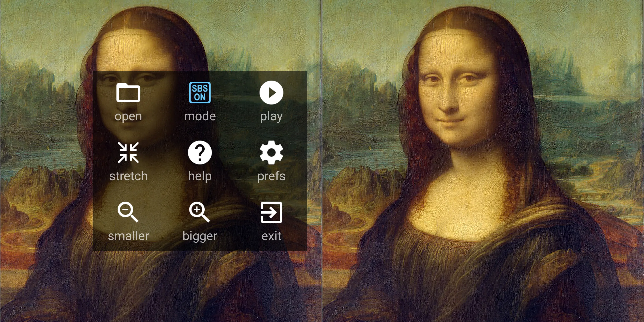The image size is (644, 322).
Task: Click the right Mona Lisa thumbnail
Action: 483,161
